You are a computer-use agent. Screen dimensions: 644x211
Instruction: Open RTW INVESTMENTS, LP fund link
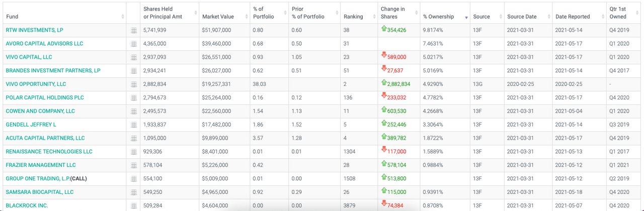click(x=35, y=30)
